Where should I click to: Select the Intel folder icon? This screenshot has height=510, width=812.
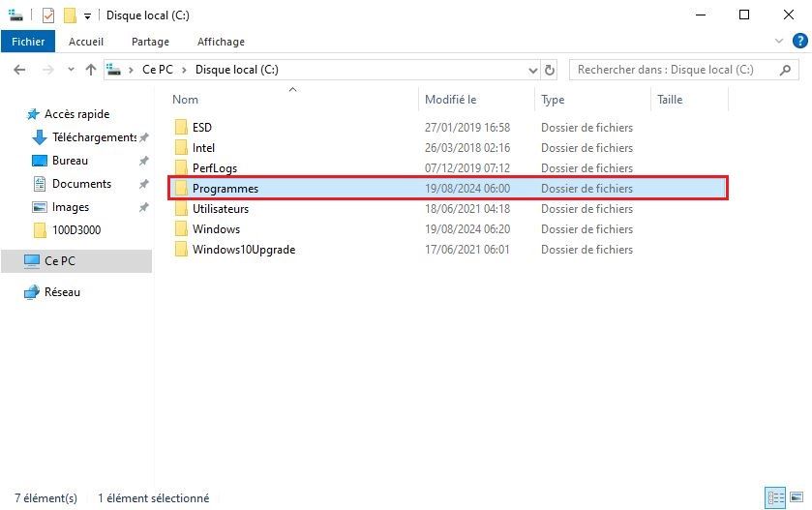(181, 147)
